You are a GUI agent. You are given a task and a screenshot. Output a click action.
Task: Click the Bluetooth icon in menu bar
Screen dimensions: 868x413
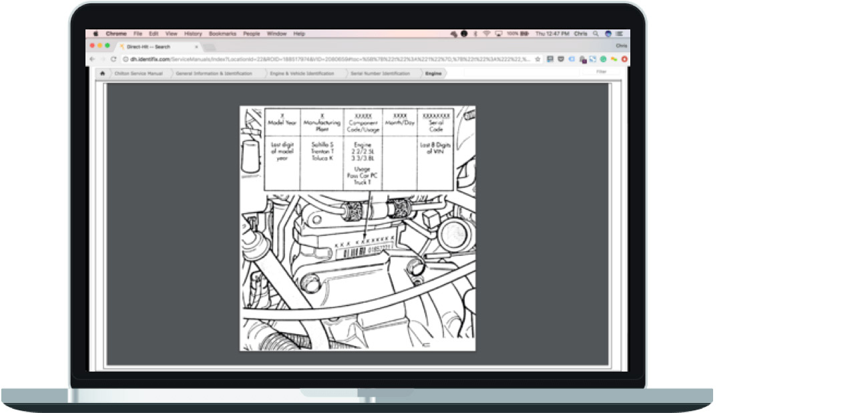[475, 33]
